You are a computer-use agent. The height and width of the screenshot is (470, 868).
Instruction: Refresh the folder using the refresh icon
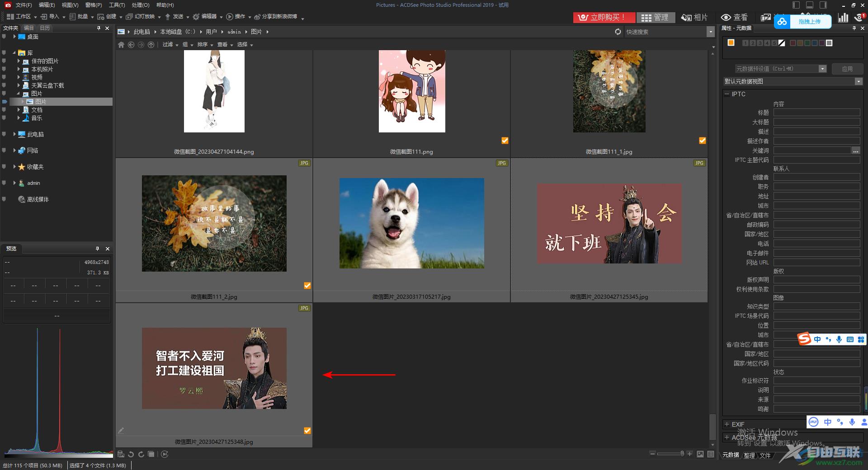click(618, 32)
